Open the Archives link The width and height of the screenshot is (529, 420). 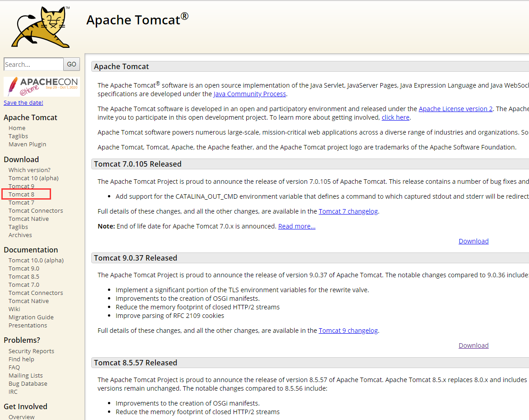pyautogui.click(x=20, y=235)
